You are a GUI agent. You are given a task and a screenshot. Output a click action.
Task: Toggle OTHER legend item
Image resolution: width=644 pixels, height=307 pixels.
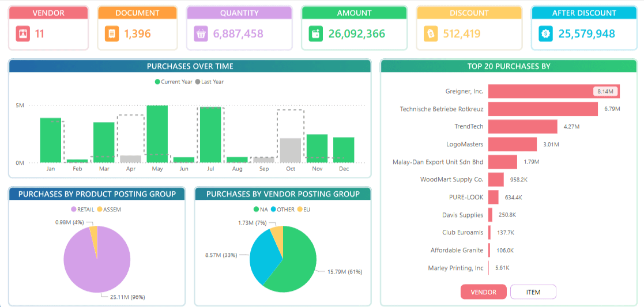click(x=283, y=209)
